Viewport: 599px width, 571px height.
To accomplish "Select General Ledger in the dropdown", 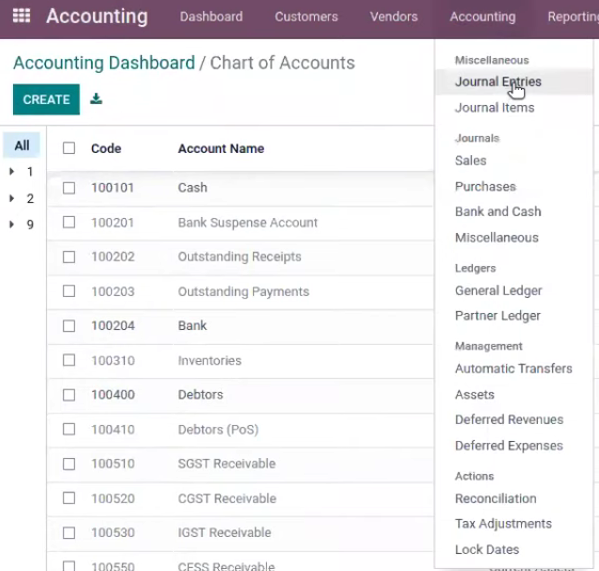I will point(498,291).
